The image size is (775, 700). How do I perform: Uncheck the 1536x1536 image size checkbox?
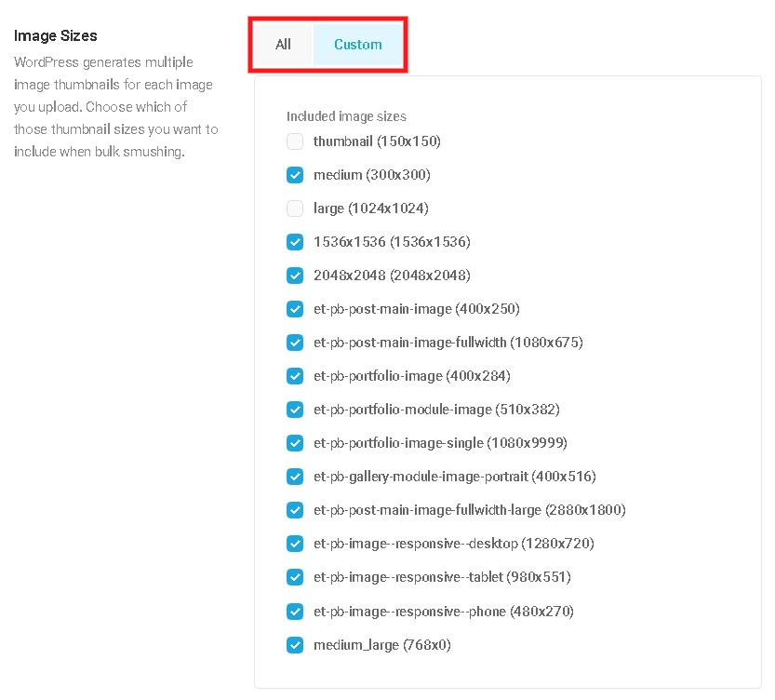tap(295, 242)
